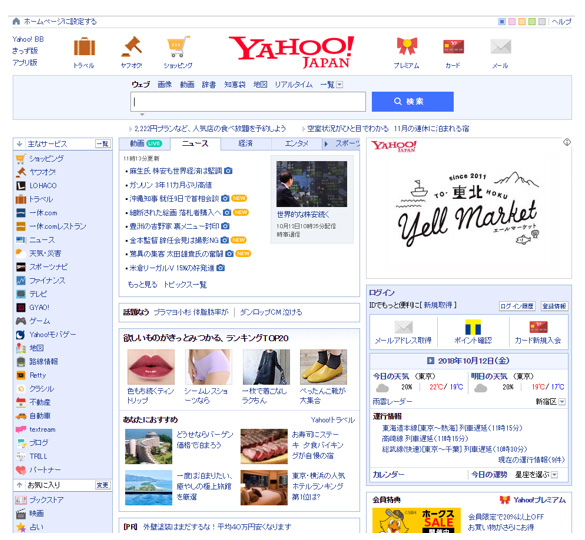Open テレビ in the services sidebar
This screenshot has width=585, height=540.
pyautogui.click(x=38, y=294)
